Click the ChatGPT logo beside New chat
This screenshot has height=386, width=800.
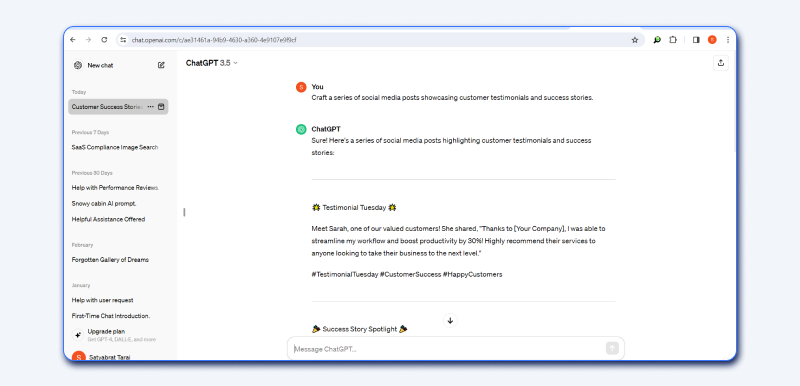(x=78, y=65)
